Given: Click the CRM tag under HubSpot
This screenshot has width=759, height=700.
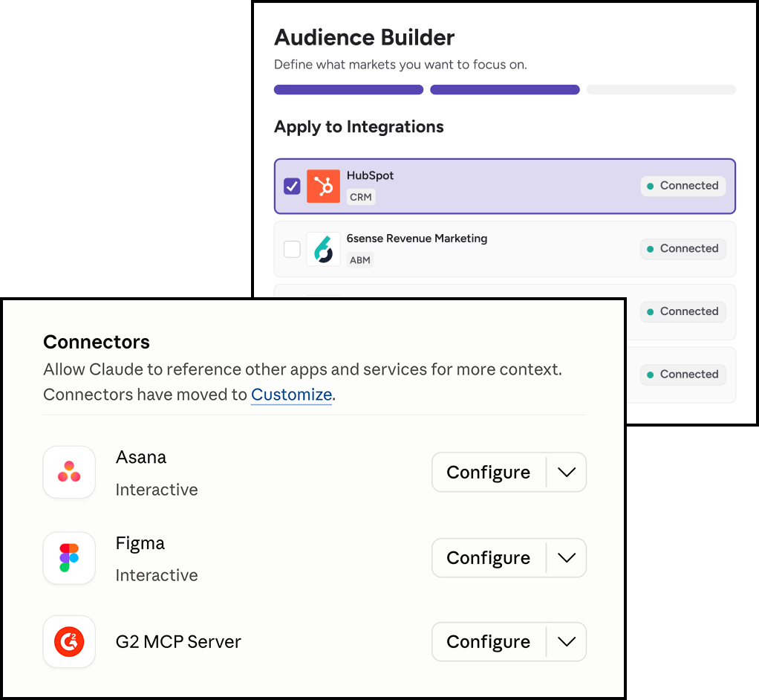Looking at the screenshot, I should click(x=361, y=197).
